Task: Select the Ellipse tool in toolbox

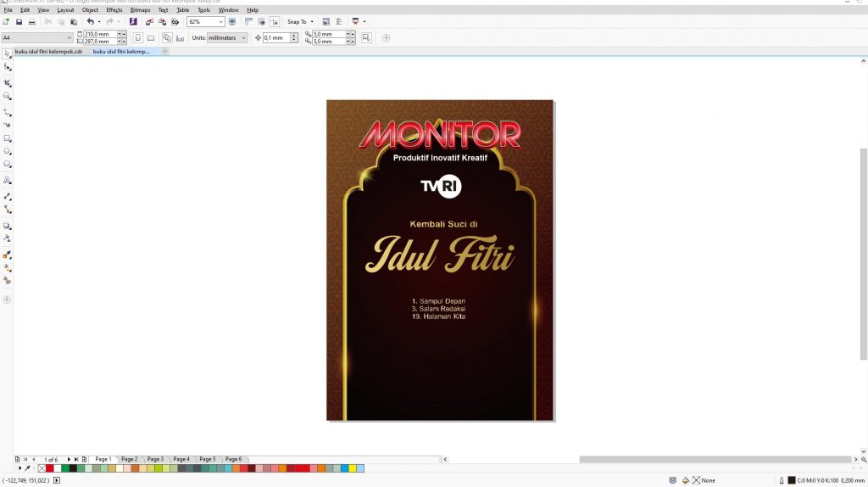Action: 7,151
